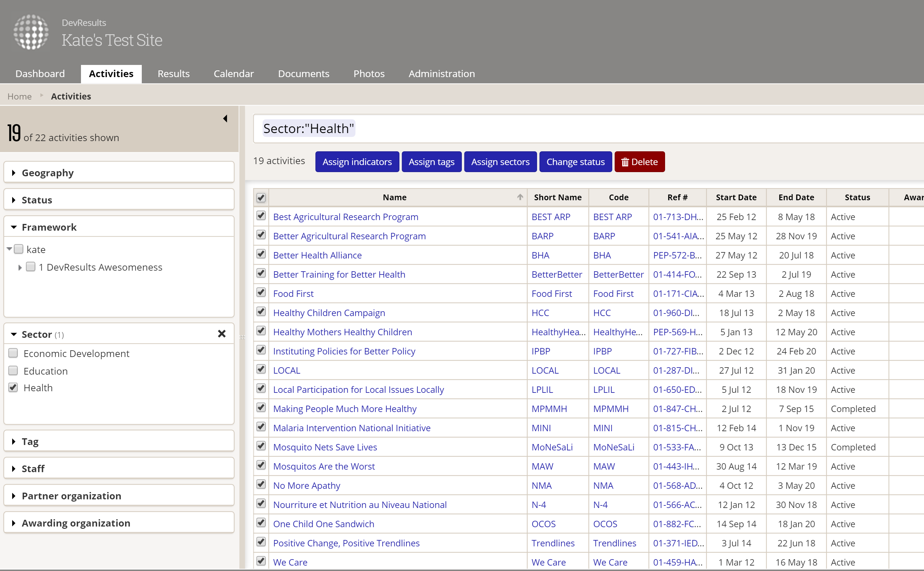The height and width of the screenshot is (571, 924).
Task: Check the Education sector checkbox
Action: tap(13, 370)
